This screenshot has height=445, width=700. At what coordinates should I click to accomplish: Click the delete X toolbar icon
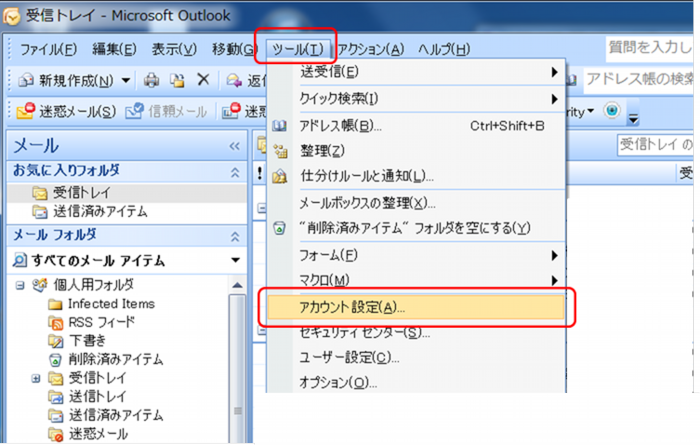pos(203,80)
